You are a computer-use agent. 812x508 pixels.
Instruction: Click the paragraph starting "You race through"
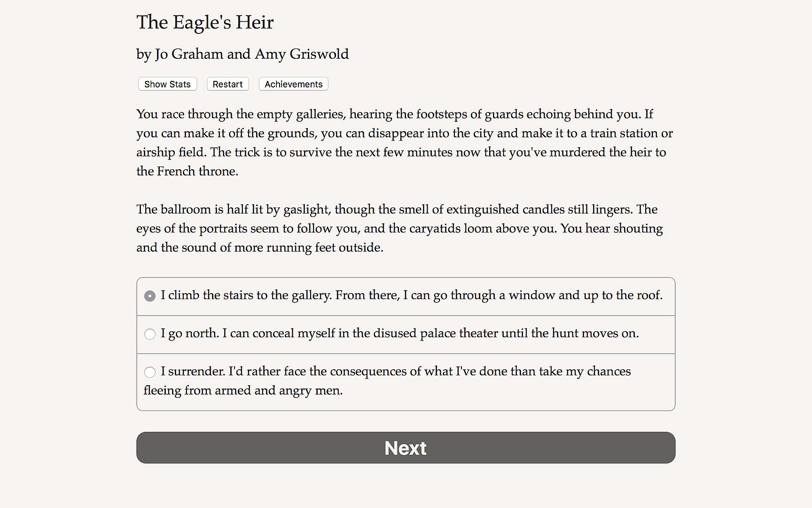404,143
